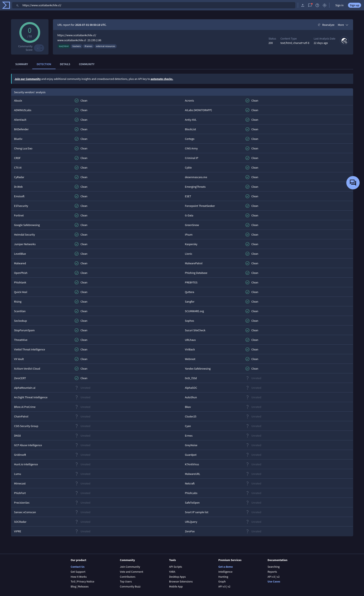Image resolution: width=364 pixels, height=596 pixels.
Task: Click the Clean checkmark icon for Abusix
Action: point(76,100)
